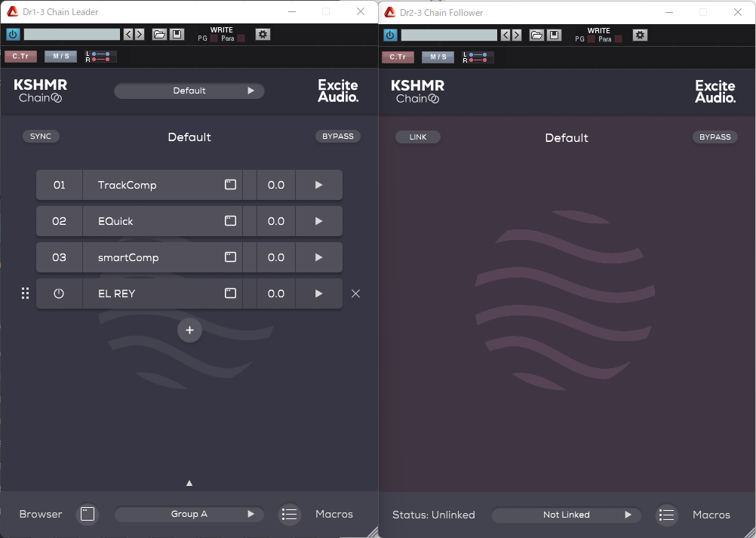Save preset disk icon in Chain Follower
The height and width of the screenshot is (538, 756).
coord(554,35)
